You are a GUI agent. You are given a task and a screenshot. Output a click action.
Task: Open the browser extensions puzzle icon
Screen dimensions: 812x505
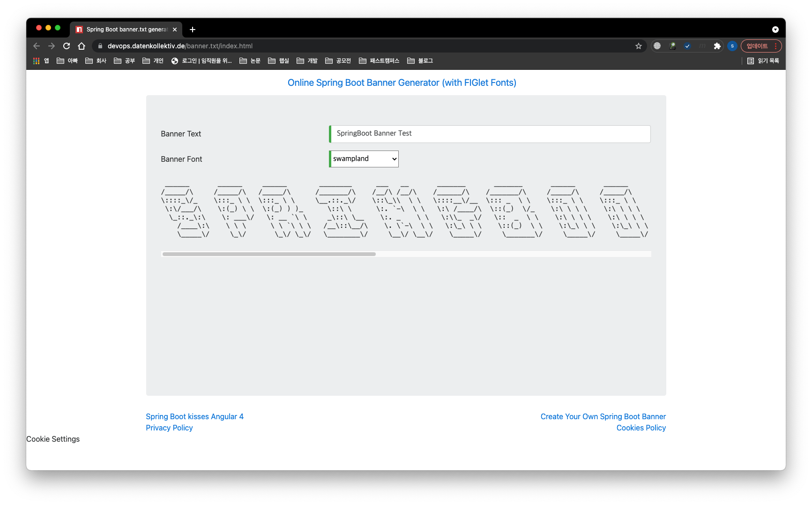(x=718, y=45)
